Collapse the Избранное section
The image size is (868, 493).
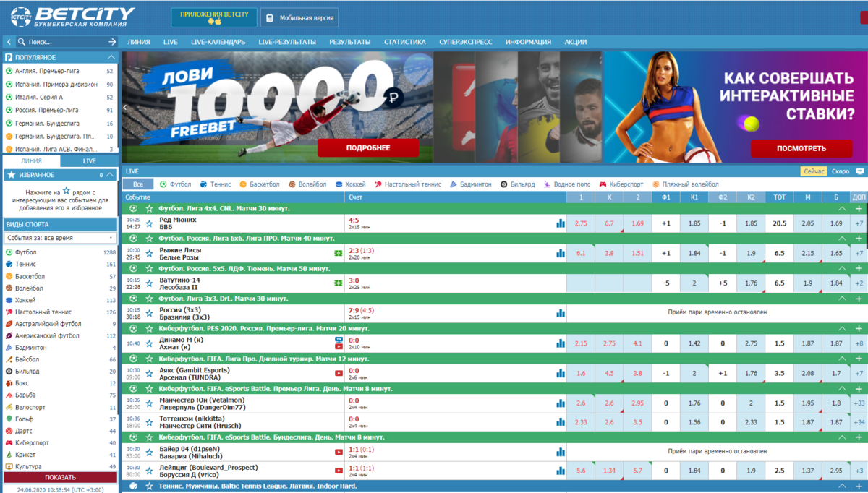(x=110, y=175)
